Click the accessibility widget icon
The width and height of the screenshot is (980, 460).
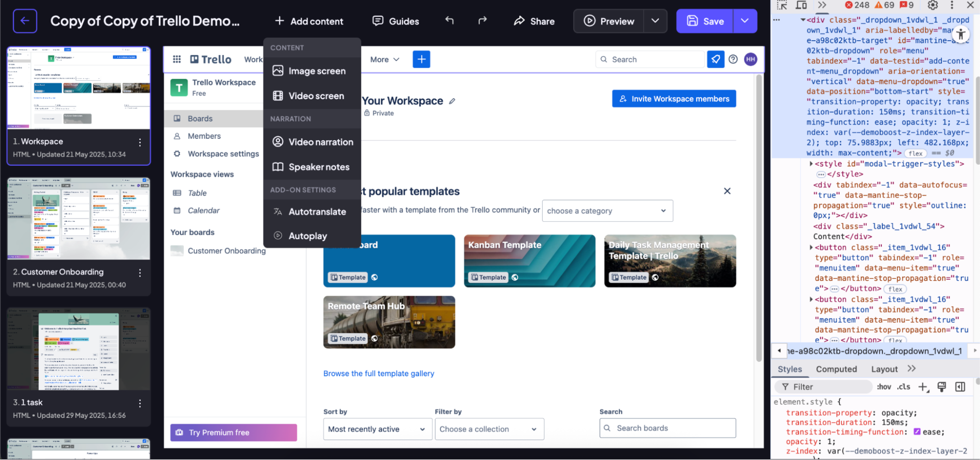coord(961,34)
